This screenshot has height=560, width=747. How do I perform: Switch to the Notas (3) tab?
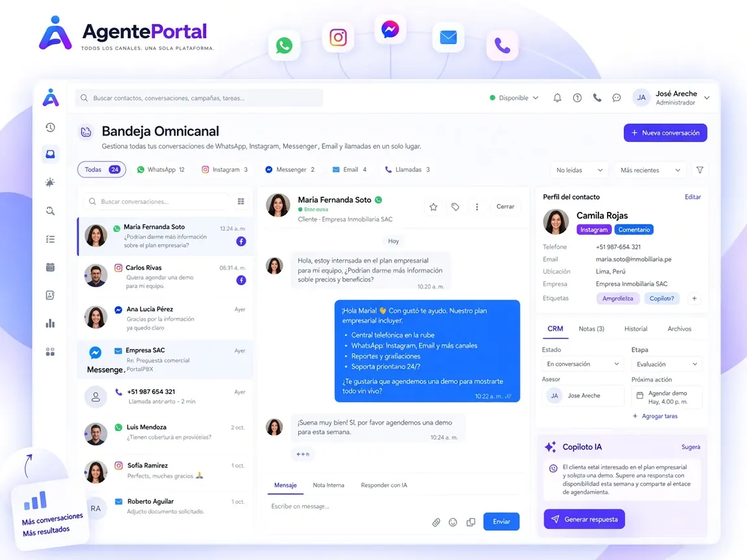click(591, 329)
